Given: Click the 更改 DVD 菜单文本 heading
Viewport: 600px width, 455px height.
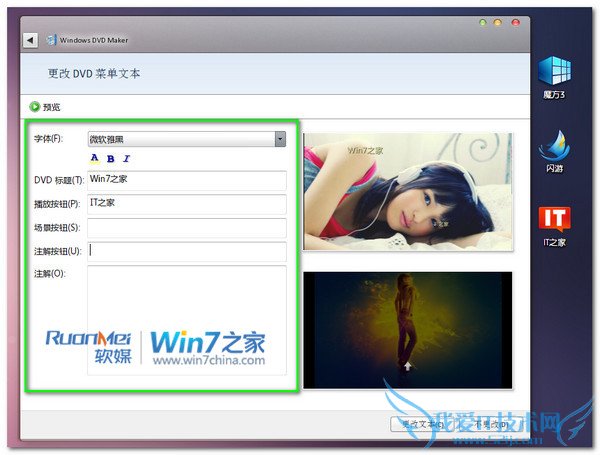Looking at the screenshot, I should [x=94, y=73].
